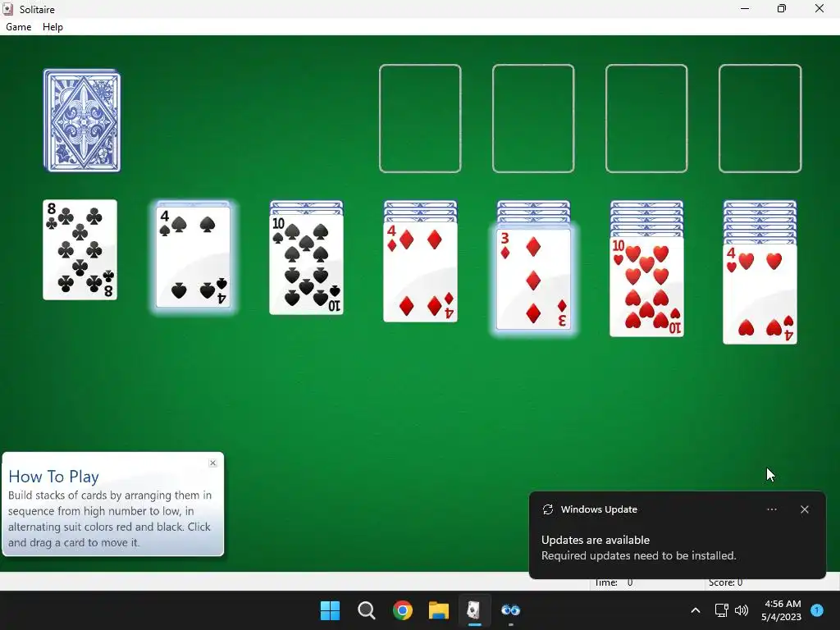Click the Windows Update refresh icon
This screenshot has height=630, width=840.
point(547,509)
